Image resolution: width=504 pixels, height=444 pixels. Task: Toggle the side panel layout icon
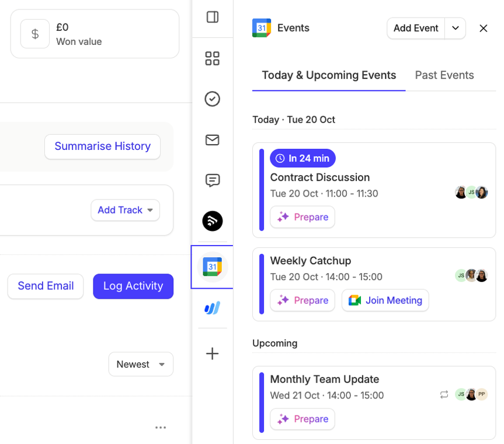tap(212, 17)
